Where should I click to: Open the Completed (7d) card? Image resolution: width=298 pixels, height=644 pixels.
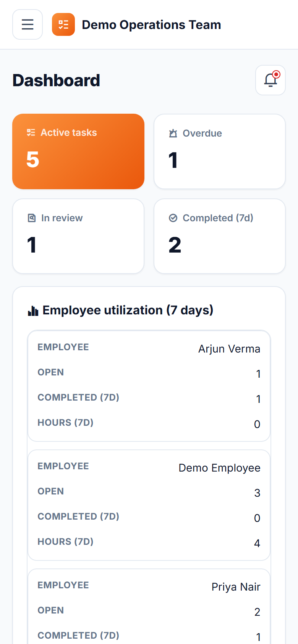coord(220,236)
